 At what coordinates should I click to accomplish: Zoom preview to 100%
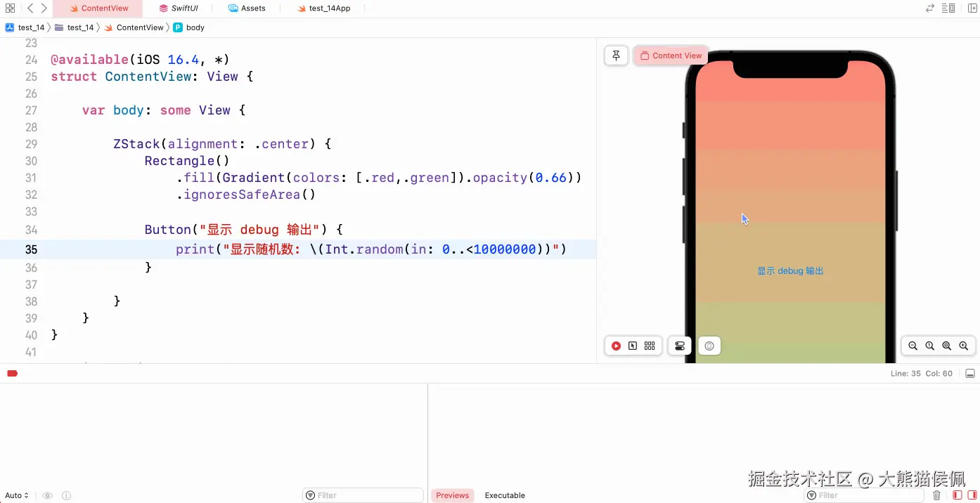929,346
